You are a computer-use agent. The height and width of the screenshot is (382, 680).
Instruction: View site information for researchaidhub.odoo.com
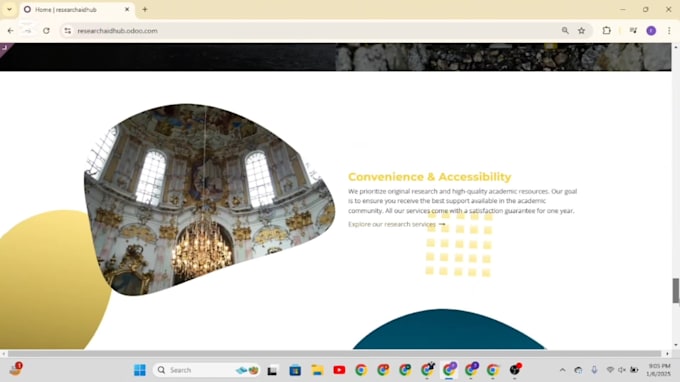pos(68,31)
